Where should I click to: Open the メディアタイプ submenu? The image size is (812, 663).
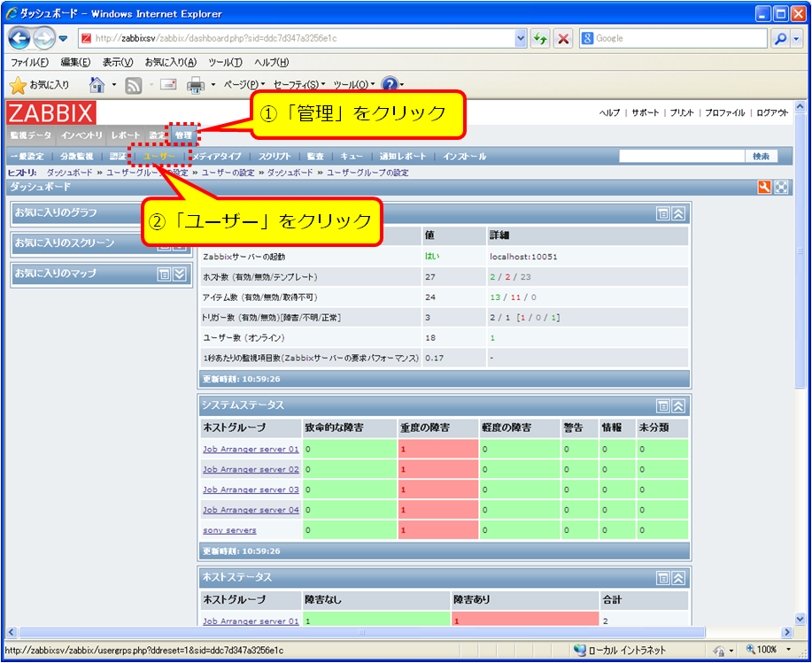pos(218,157)
